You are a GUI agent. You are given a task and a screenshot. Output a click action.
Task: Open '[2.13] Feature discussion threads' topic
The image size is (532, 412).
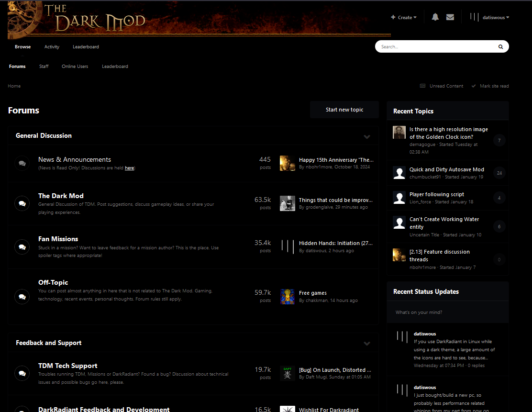(x=439, y=256)
